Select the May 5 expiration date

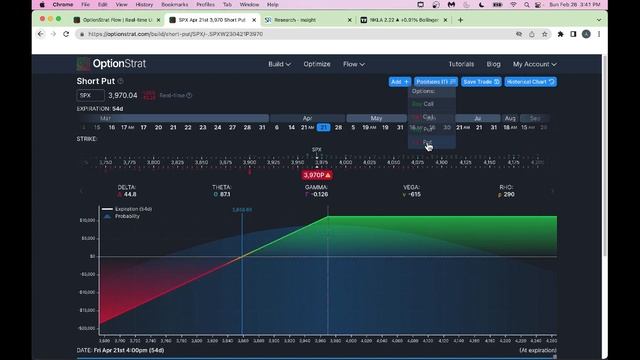click(x=353, y=128)
